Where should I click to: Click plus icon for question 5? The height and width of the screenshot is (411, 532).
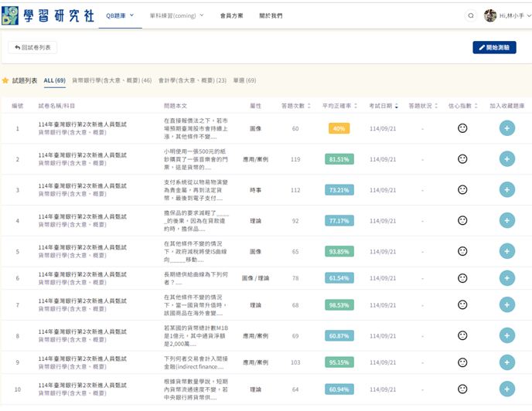coord(506,251)
